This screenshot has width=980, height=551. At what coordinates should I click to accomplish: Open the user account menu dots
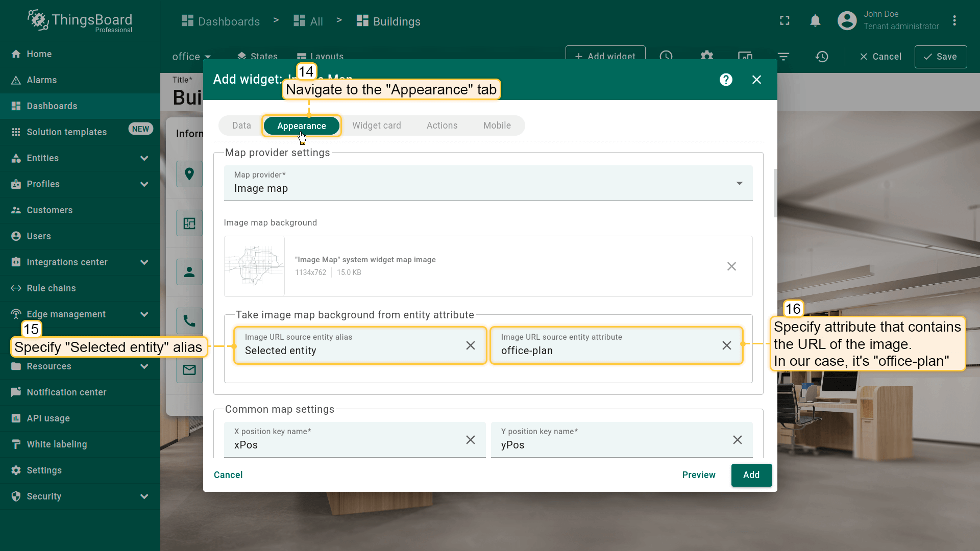(x=954, y=21)
